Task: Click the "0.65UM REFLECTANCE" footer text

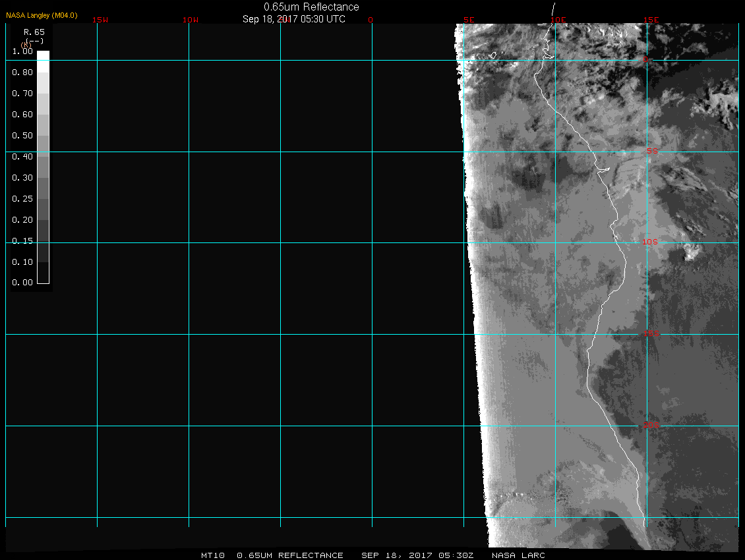Action: pos(290,555)
